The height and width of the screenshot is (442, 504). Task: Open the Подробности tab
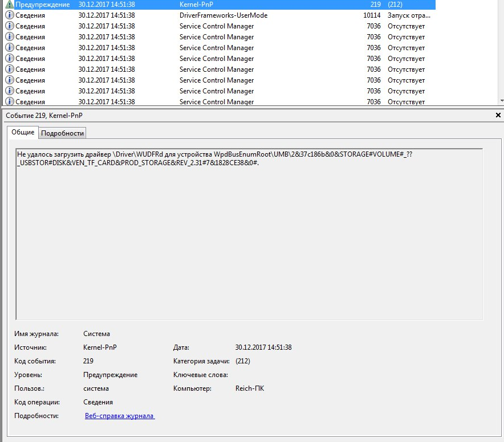click(x=62, y=133)
